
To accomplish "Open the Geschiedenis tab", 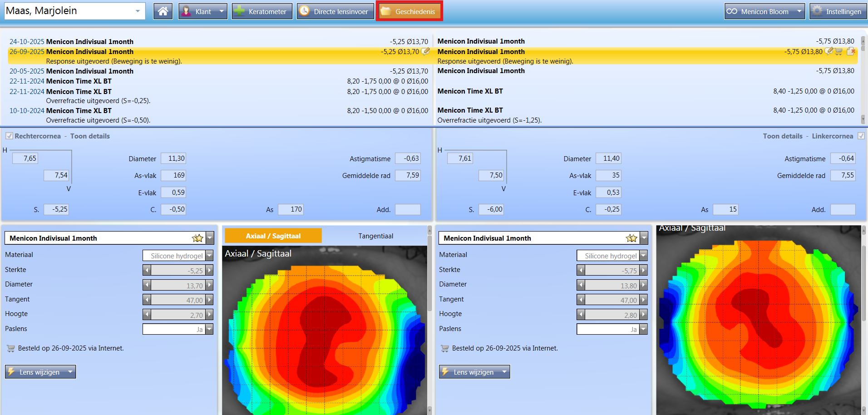I will tap(409, 11).
